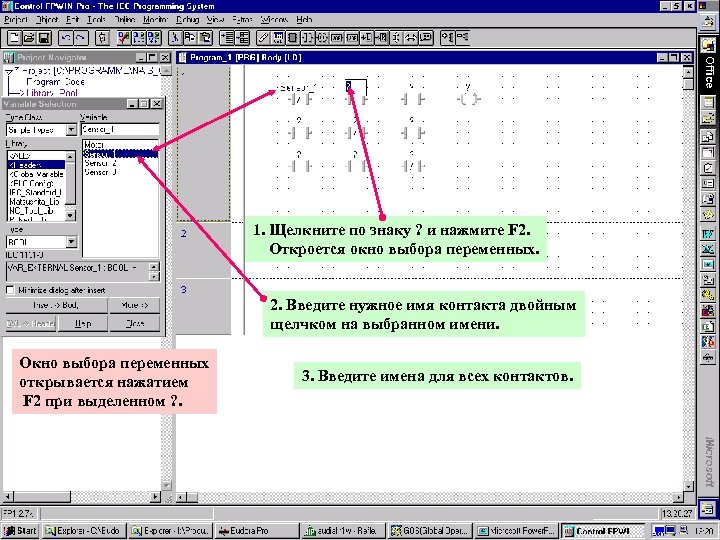Click the Sensor_1 contact in the ladder
This screenshot has height=540, width=720.
click(301, 99)
